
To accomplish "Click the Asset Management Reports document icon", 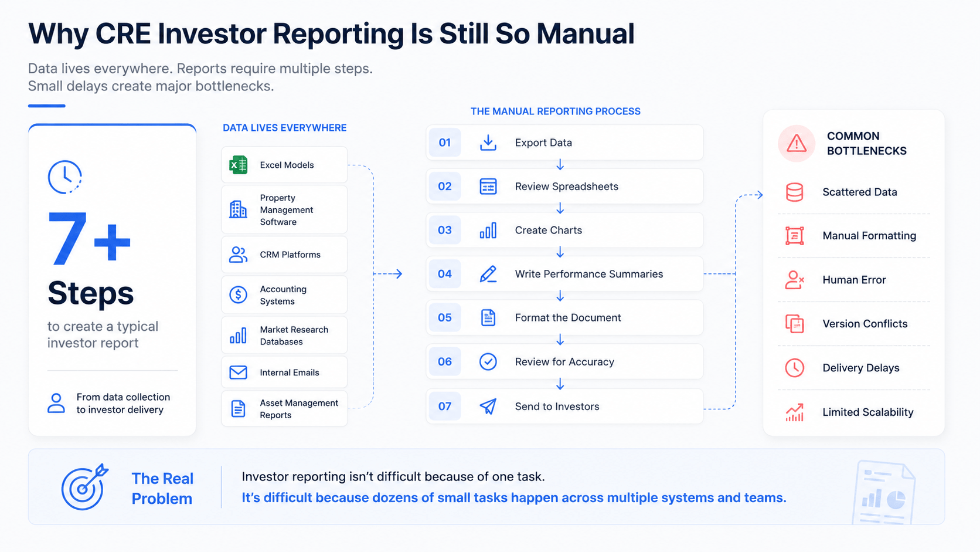I will point(238,408).
